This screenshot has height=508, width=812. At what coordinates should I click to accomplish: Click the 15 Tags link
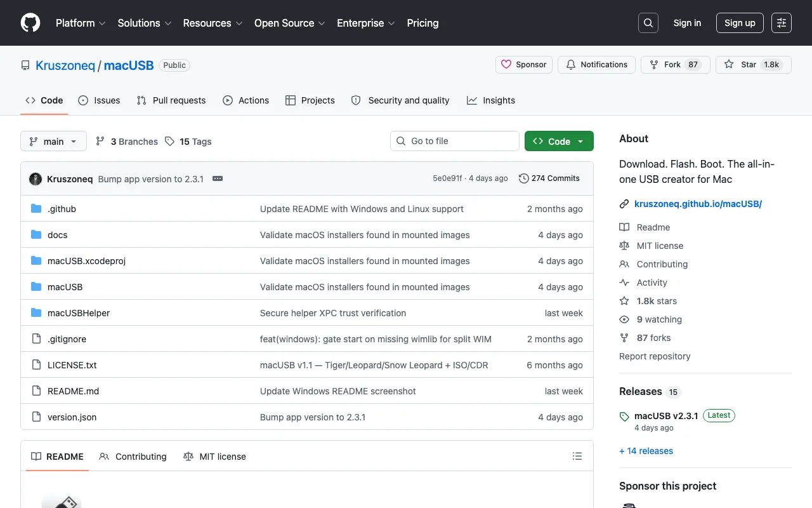point(188,142)
